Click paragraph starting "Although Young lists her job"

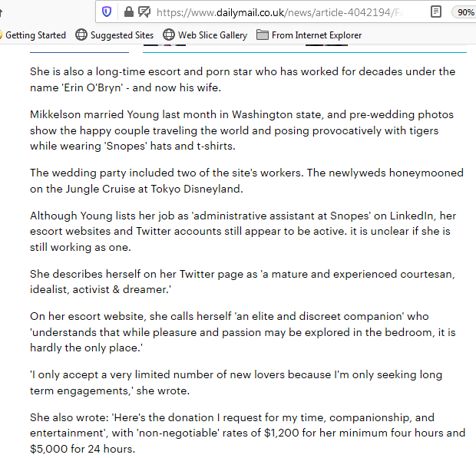click(243, 232)
